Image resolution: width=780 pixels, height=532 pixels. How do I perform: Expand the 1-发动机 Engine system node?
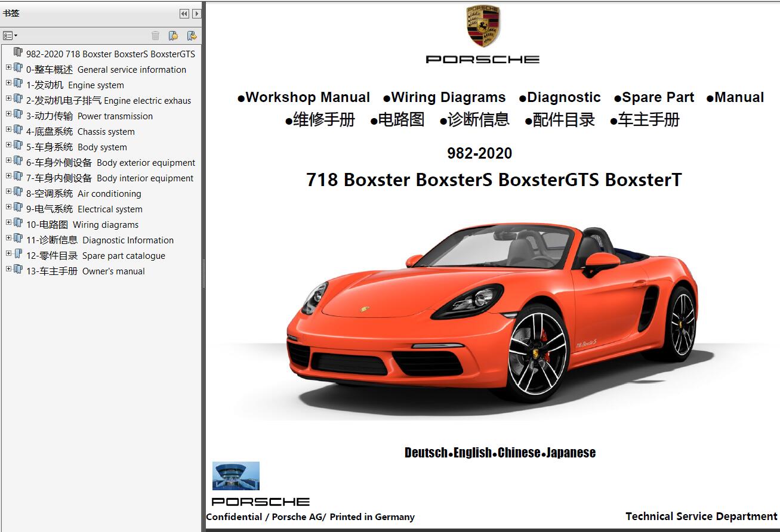8,83
